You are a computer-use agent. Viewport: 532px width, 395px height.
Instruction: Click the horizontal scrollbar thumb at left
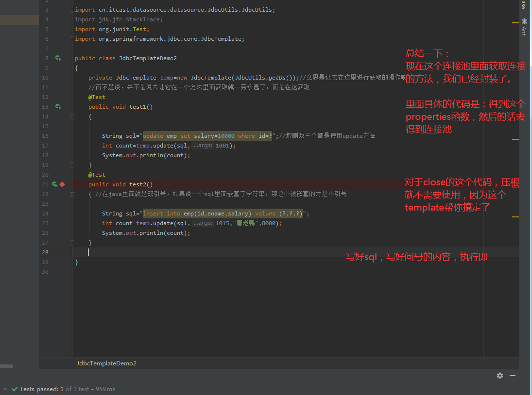6,366
